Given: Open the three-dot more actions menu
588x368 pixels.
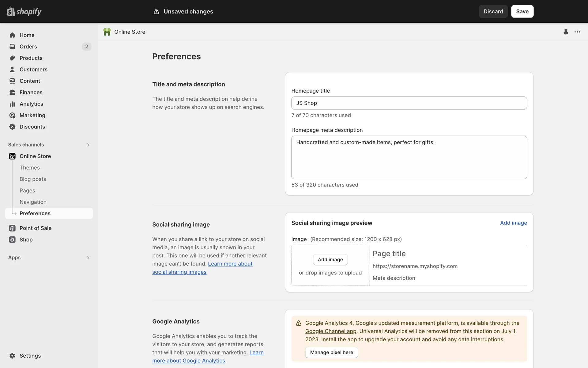Looking at the screenshot, I should (577, 32).
